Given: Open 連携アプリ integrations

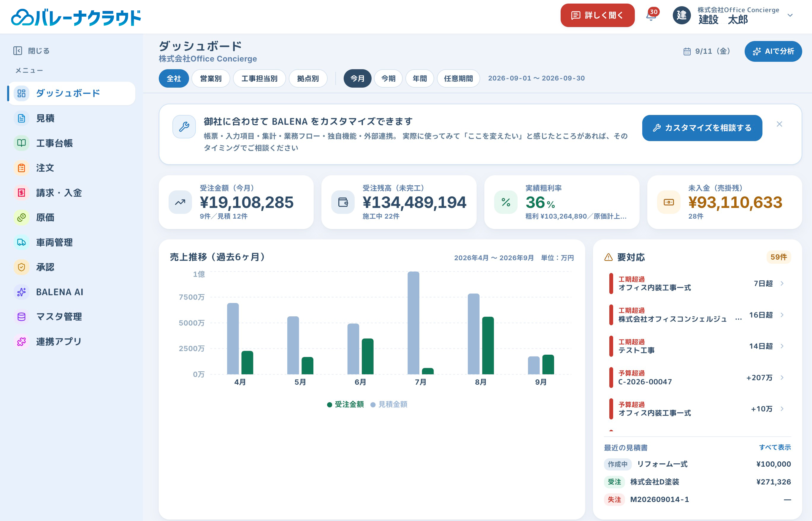Looking at the screenshot, I should click(x=72, y=341).
